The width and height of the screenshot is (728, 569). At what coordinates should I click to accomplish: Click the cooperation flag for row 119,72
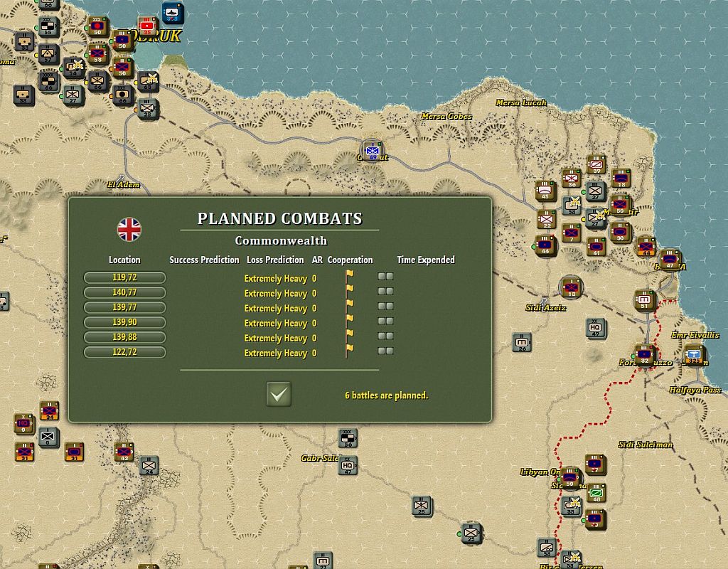(x=349, y=277)
